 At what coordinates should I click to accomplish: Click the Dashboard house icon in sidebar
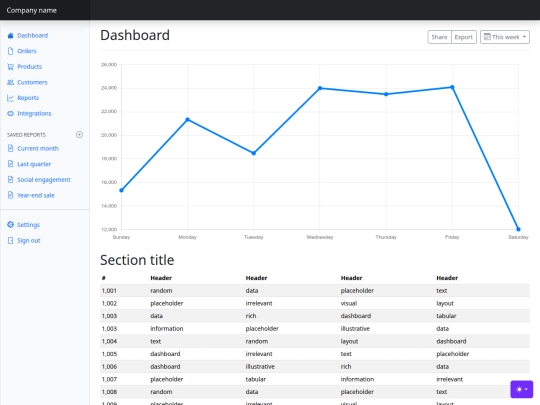10,35
